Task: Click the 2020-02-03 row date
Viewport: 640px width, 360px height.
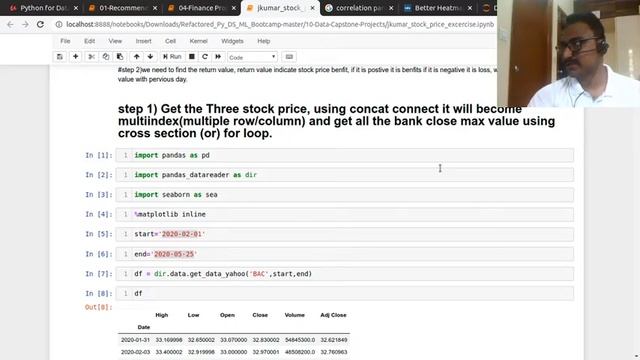Action: click(135, 352)
